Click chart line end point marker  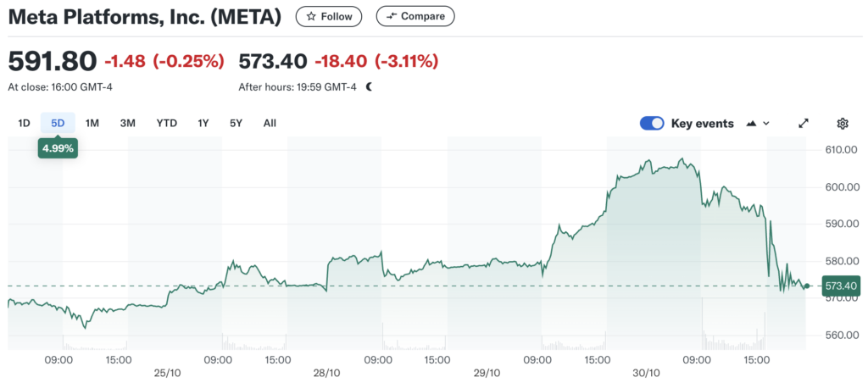pyautogui.click(x=806, y=286)
